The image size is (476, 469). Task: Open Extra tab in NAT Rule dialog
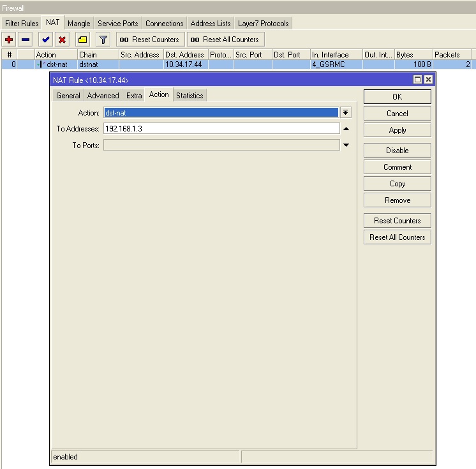click(134, 96)
